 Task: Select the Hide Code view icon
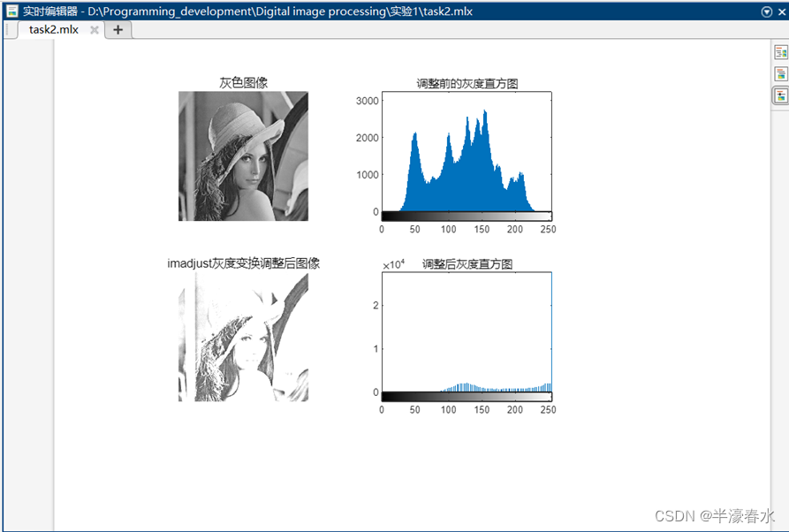[x=780, y=95]
